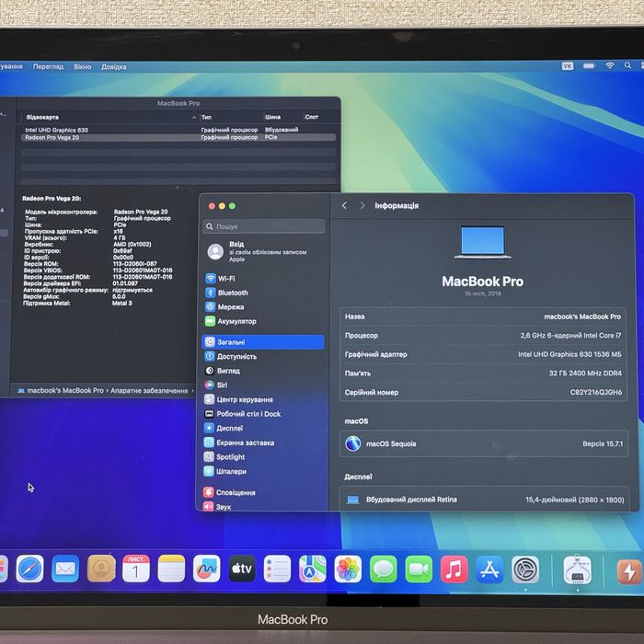The height and width of the screenshot is (644, 644).
Task: Click the battery icon in menu bar
Action: click(589, 65)
